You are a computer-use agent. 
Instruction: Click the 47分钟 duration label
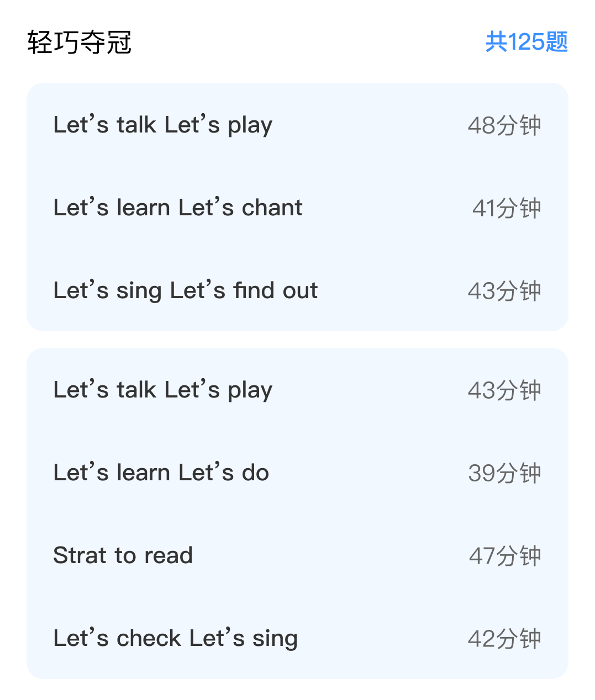click(504, 556)
